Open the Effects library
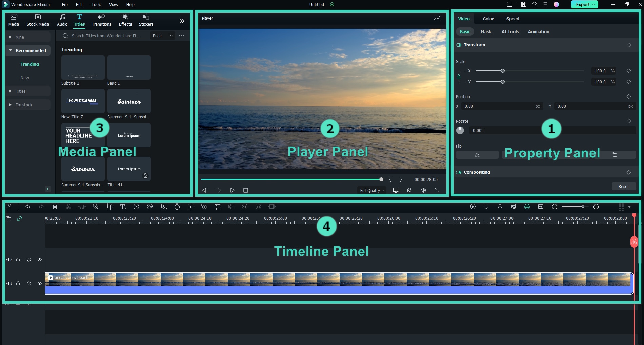Image resolution: width=644 pixels, height=345 pixels. click(125, 20)
